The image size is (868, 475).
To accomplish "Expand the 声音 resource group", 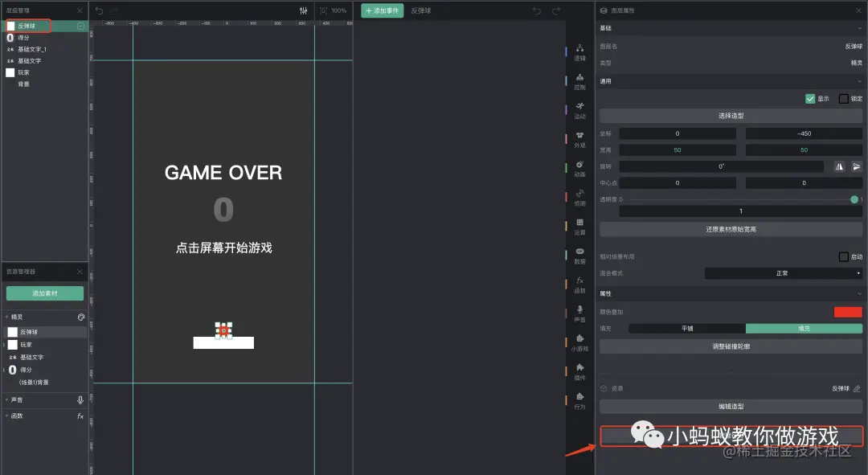I will [x=6, y=399].
